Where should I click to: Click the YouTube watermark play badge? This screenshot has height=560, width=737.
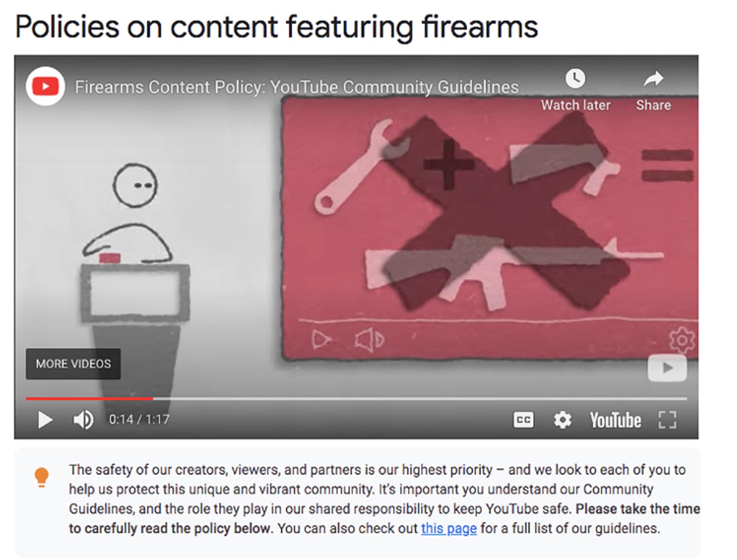click(x=667, y=367)
